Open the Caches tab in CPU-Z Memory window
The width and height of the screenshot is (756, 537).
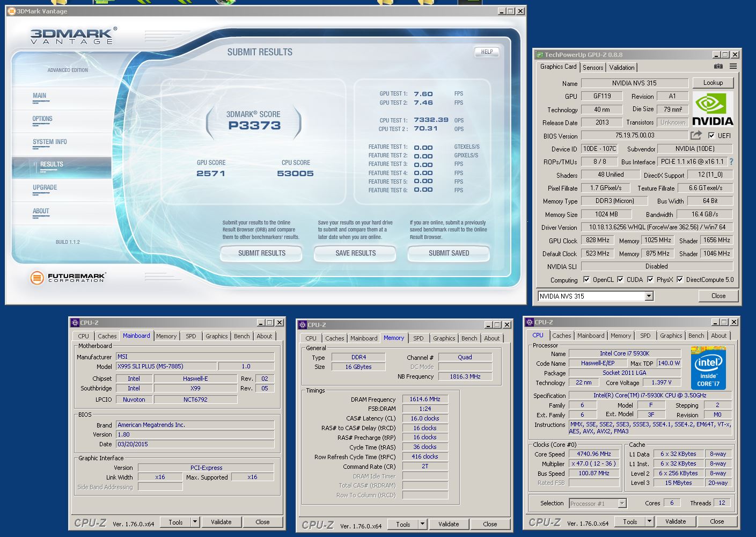(335, 338)
